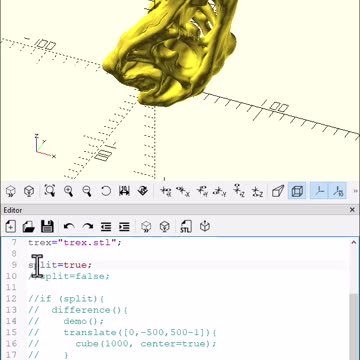
Task: Create a new file in editor
Action: 11,227
